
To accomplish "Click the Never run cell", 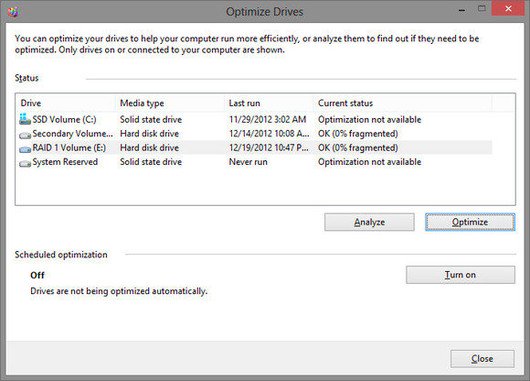I will [x=248, y=162].
